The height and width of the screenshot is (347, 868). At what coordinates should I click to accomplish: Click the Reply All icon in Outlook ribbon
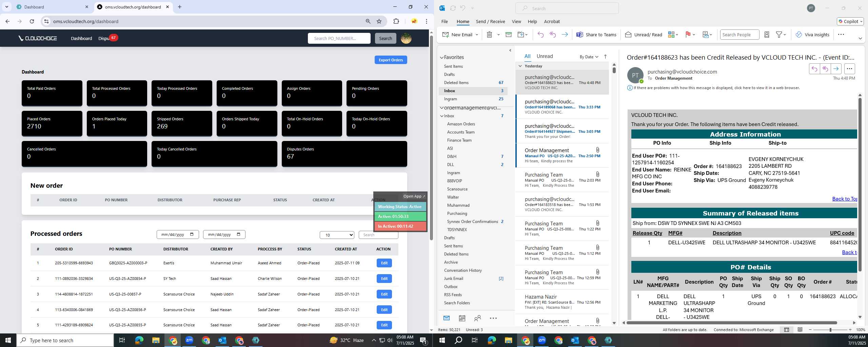click(x=553, y=35)
